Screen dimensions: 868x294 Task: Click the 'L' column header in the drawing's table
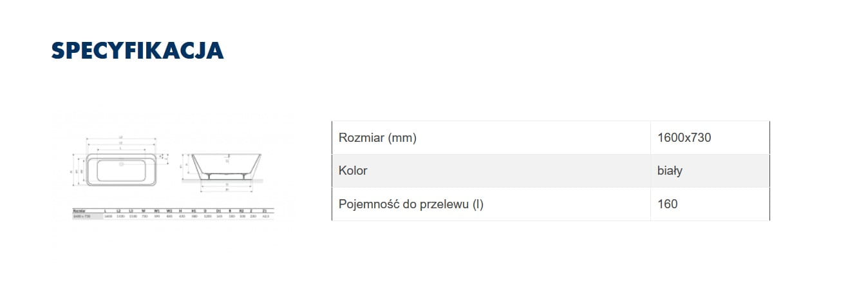105,211
